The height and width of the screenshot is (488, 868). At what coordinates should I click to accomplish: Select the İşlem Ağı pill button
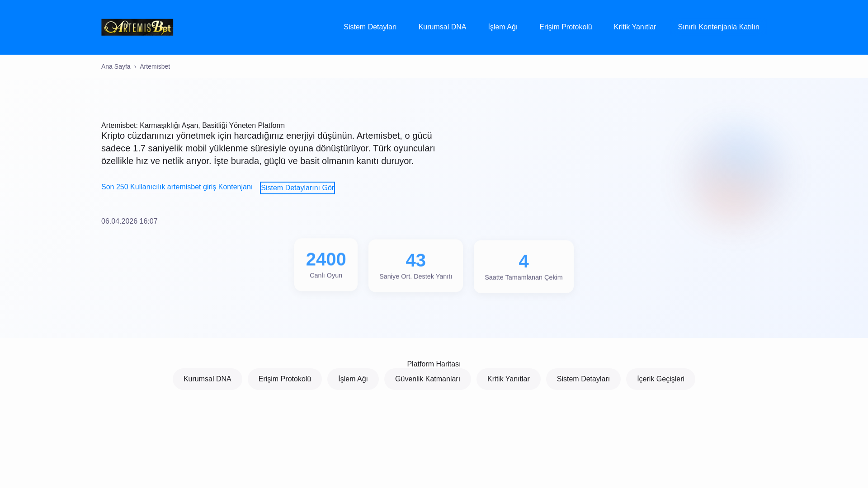(353, 379)
